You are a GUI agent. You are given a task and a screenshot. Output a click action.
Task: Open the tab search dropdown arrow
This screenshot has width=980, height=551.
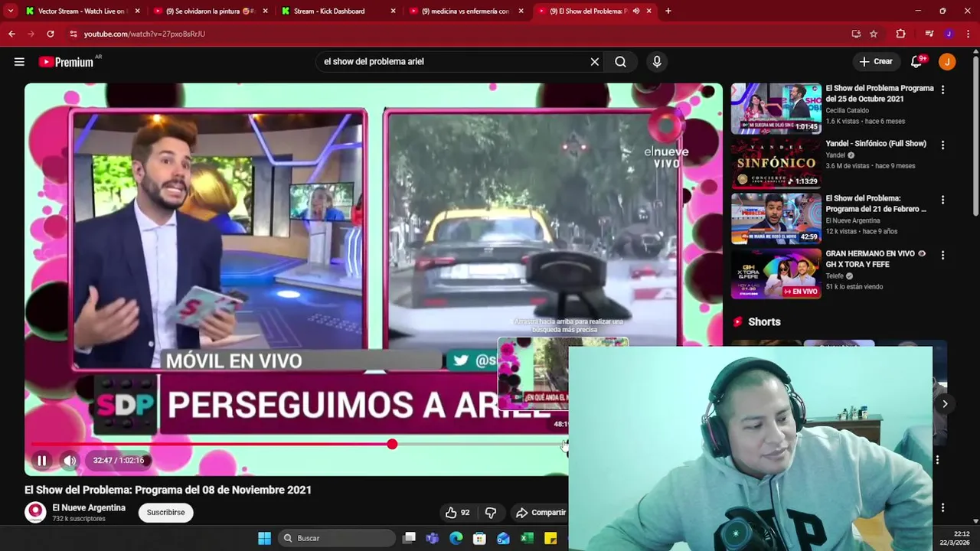pos(10,11)
